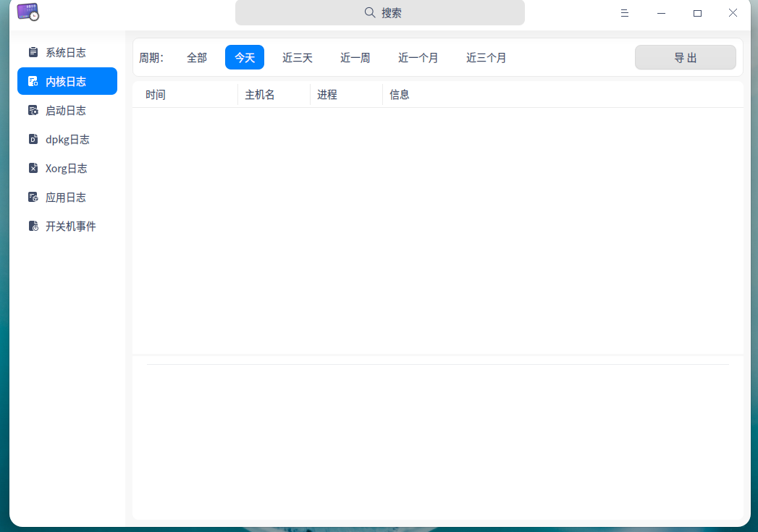Enable the 近三天 time filter

(297, 57)
